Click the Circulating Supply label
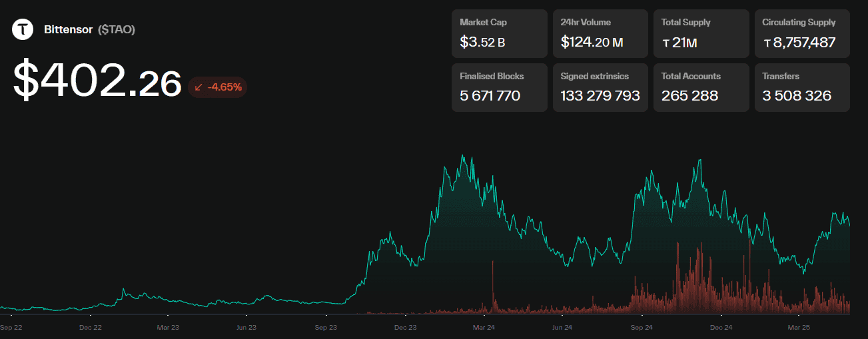The width and height of the screenshot is (868, 339). coord(799,22)
